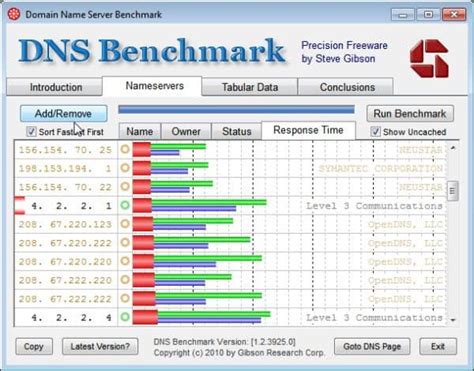Toggle Show Uncached checkbox
This screenshot has height=371, width=474.
(x=375, y=131)
